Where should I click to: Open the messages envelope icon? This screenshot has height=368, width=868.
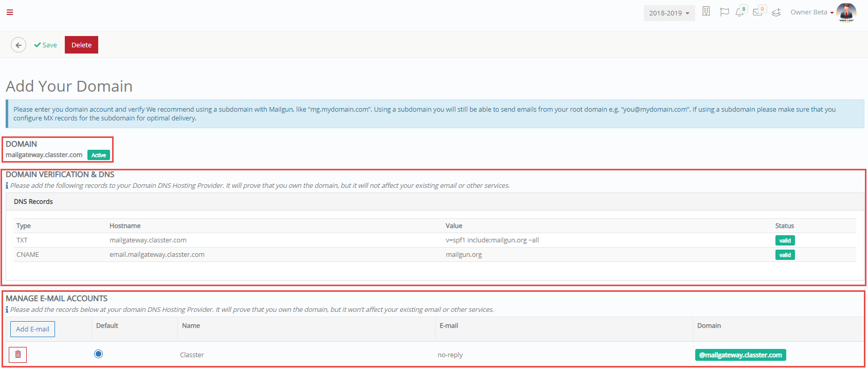click(x=758, y=11)
